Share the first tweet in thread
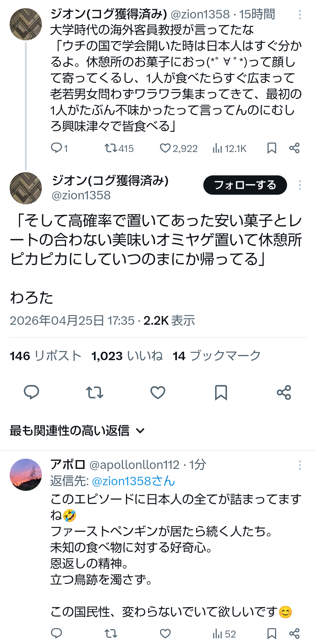This screenshot has width=316, height=644. tap(294, 148)
